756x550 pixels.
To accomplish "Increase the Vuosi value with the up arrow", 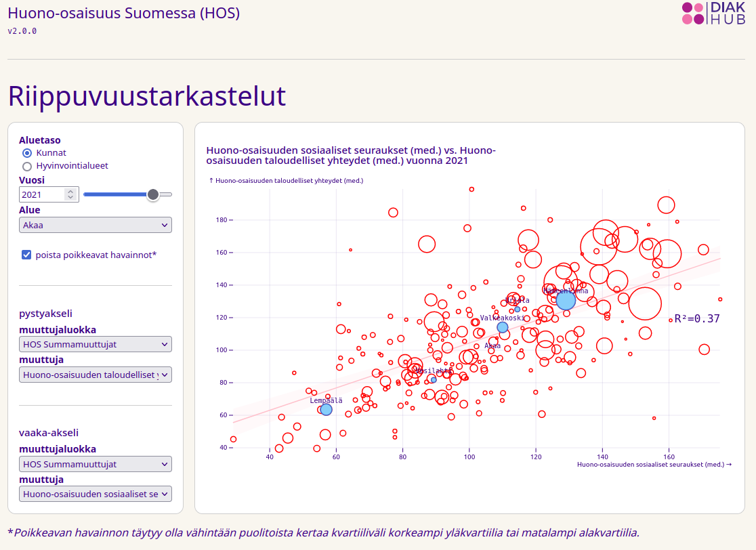I will click(x=70, y=192).
